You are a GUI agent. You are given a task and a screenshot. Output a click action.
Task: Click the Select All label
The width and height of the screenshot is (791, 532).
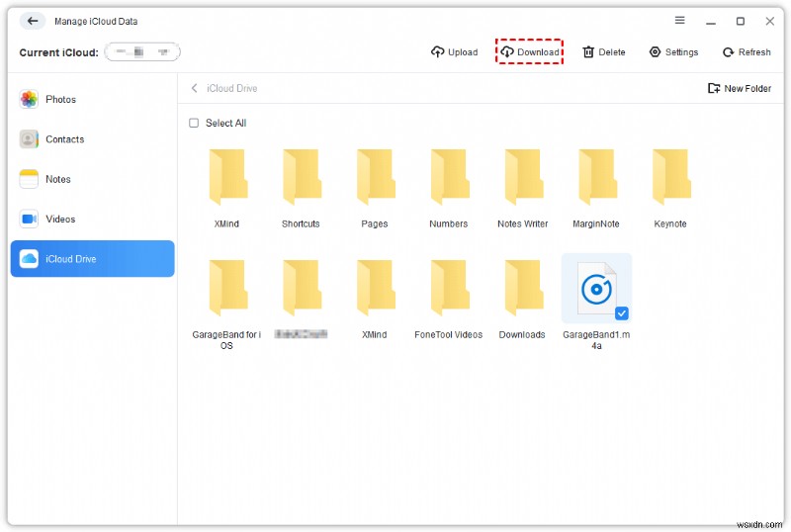tap(225, 123)
